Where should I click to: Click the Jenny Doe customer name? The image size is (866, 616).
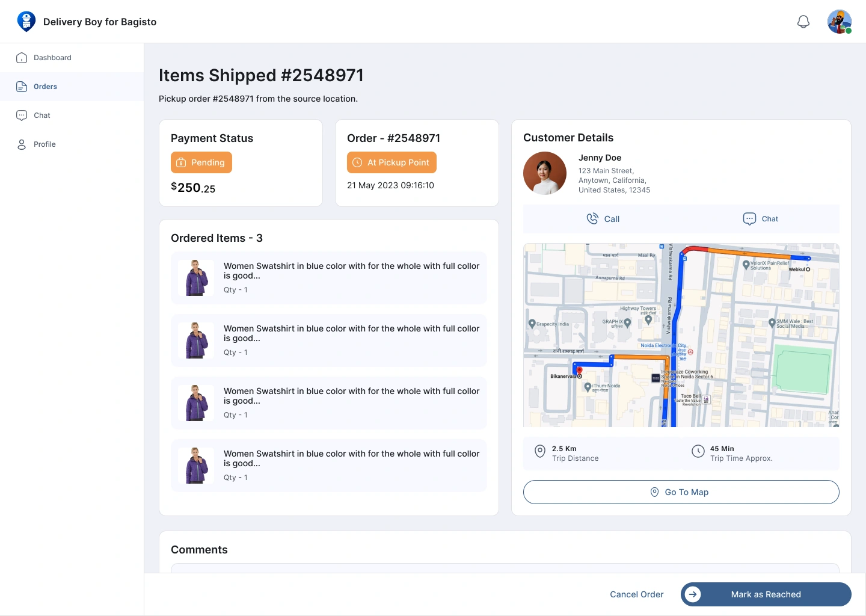[x=600, y=158]
